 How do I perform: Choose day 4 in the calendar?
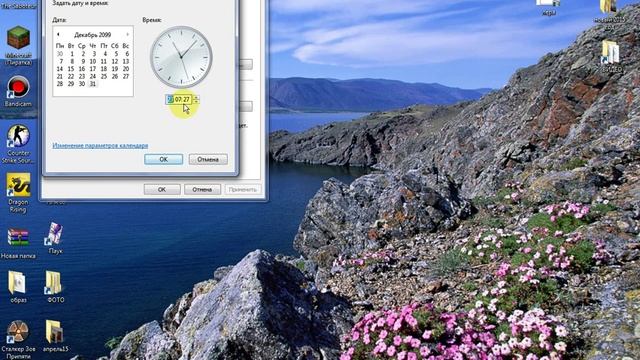[105, 53]
